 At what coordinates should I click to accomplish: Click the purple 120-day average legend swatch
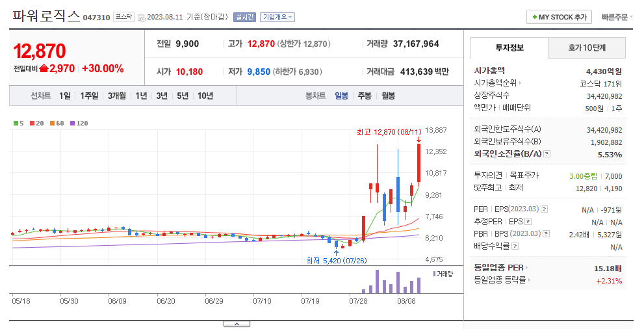click(72, 124)
